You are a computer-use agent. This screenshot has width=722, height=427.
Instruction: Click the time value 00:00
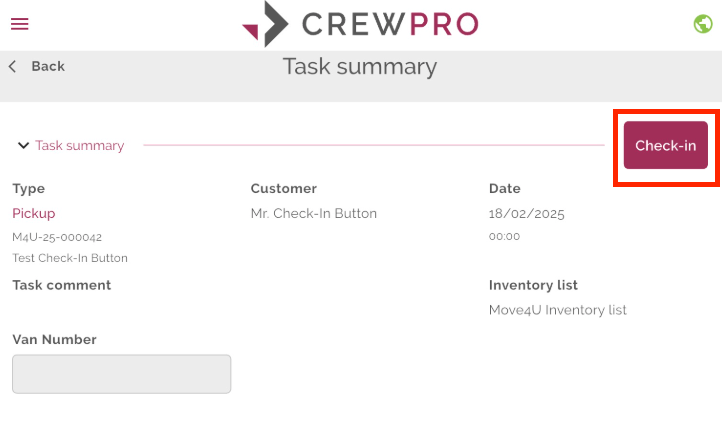click(504, 236)
